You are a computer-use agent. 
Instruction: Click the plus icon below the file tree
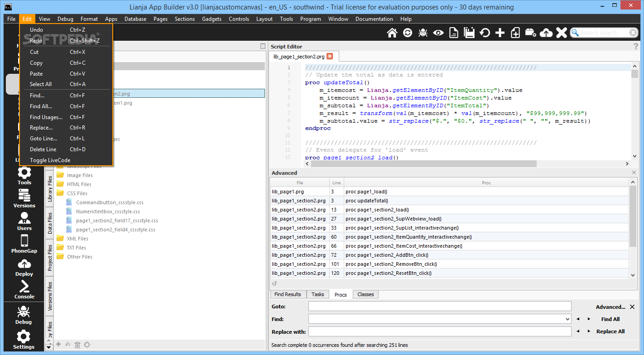coord(58,345)
